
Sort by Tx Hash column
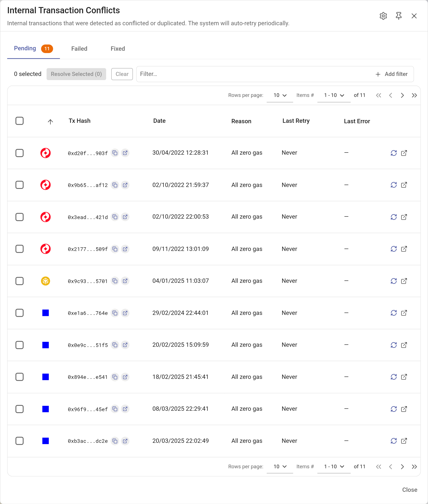79,121
